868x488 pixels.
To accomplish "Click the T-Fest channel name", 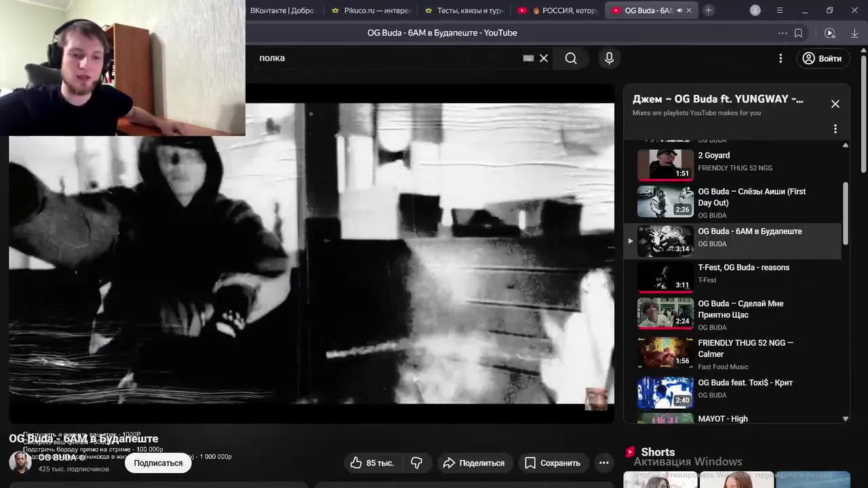I will (x=707, y=280).
